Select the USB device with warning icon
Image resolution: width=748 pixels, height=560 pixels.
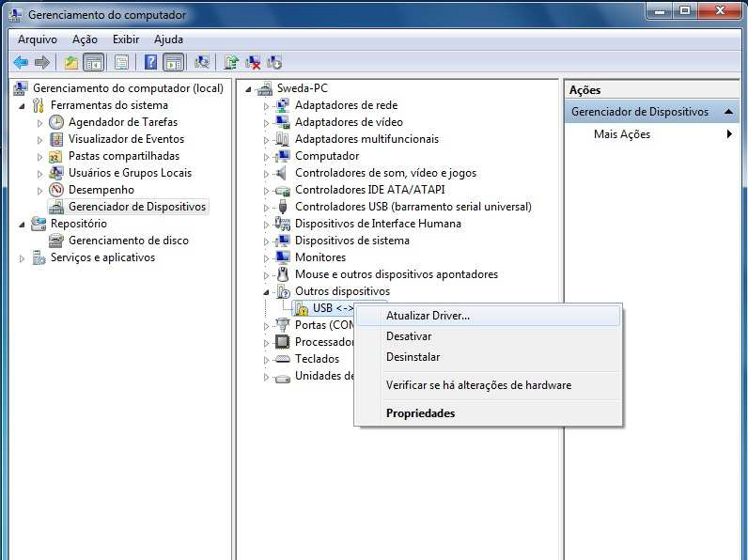point(322,308)
